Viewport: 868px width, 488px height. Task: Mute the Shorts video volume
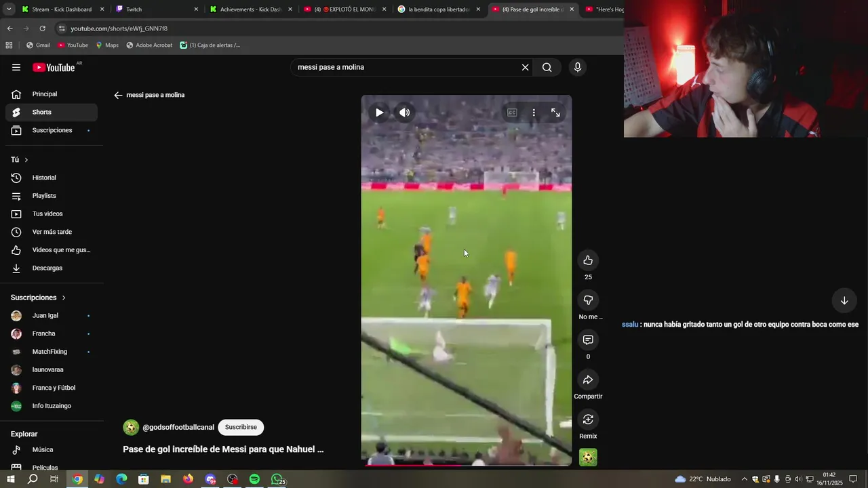click(x=404, y=113)
